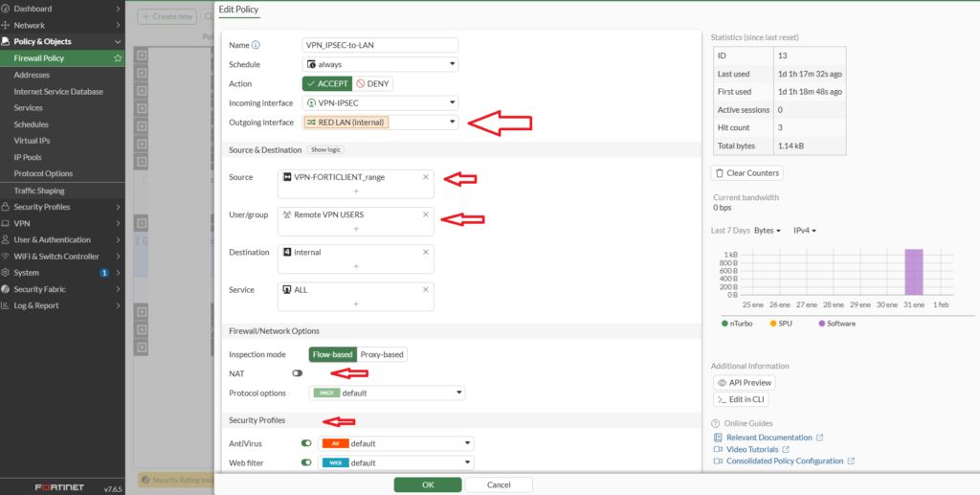Click the Show logic button

pyautogui.click(x=325, y=150)
